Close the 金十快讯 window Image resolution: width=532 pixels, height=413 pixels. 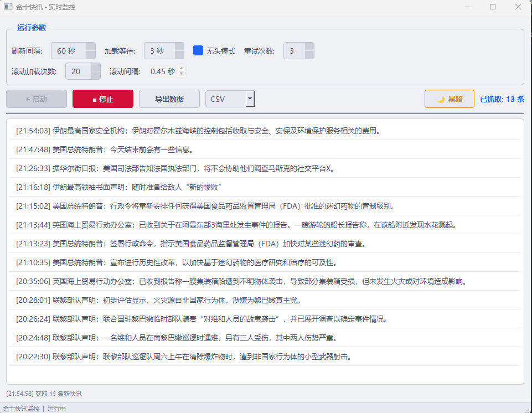(518, 7)
